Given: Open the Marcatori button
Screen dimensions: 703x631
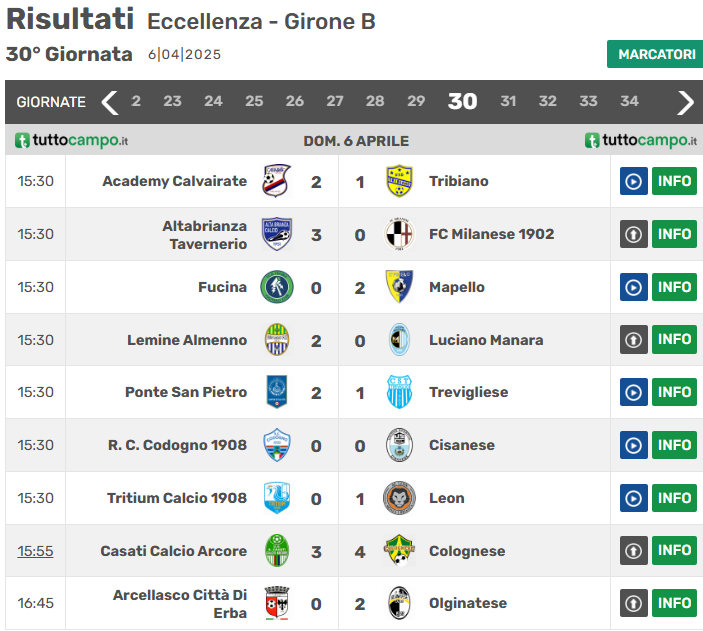Looking at the screenshot, I should click(655, 54).
